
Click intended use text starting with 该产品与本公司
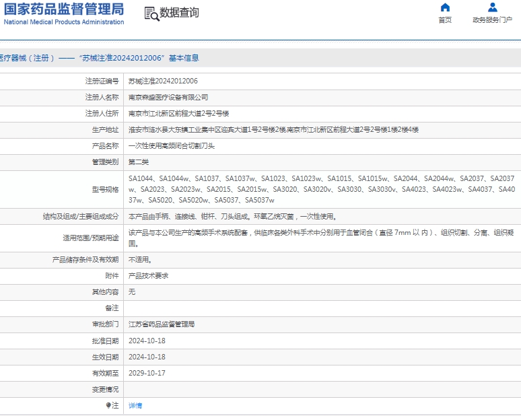point(321,238)
